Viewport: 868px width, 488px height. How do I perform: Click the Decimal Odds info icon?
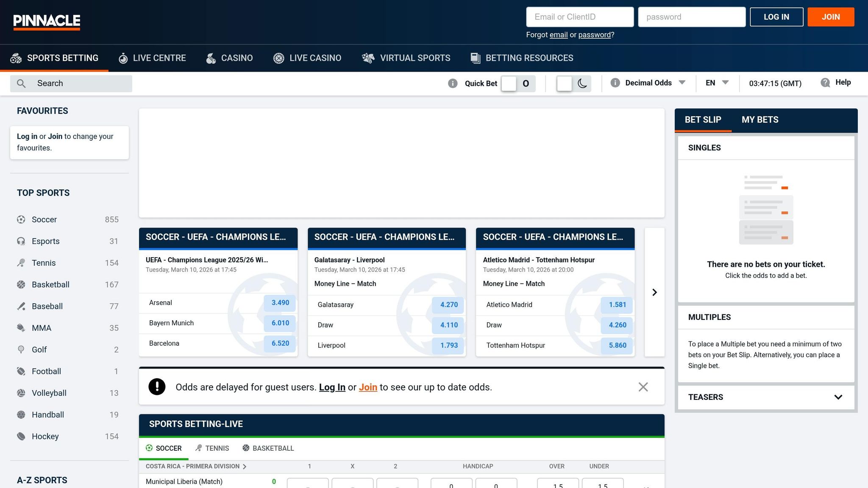coord(615,83)
